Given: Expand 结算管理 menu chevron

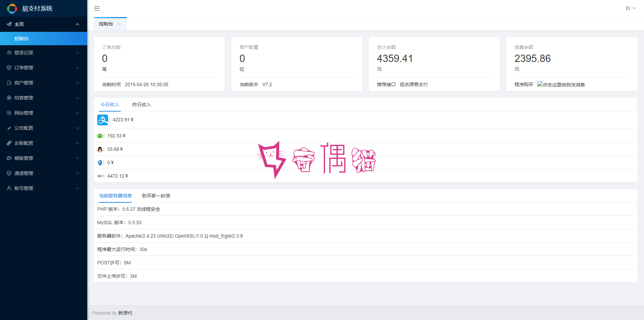Looking at the screenshot, I should coord(77,98).
